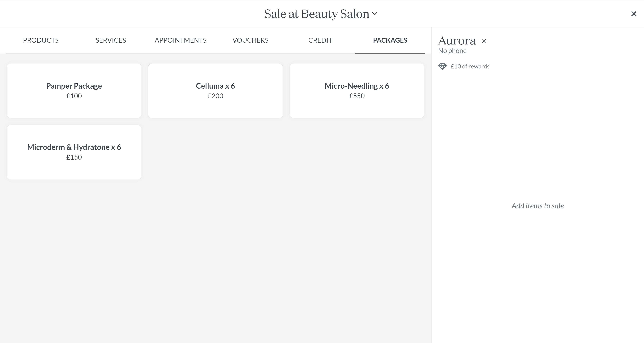Switch to the Products tab

[41, 40]
